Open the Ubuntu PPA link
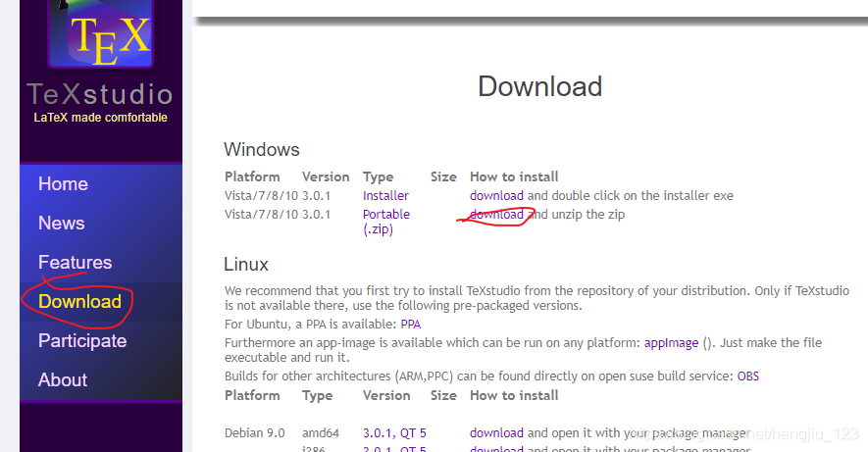This screenshot has height=452, width=868. (411, 325)
